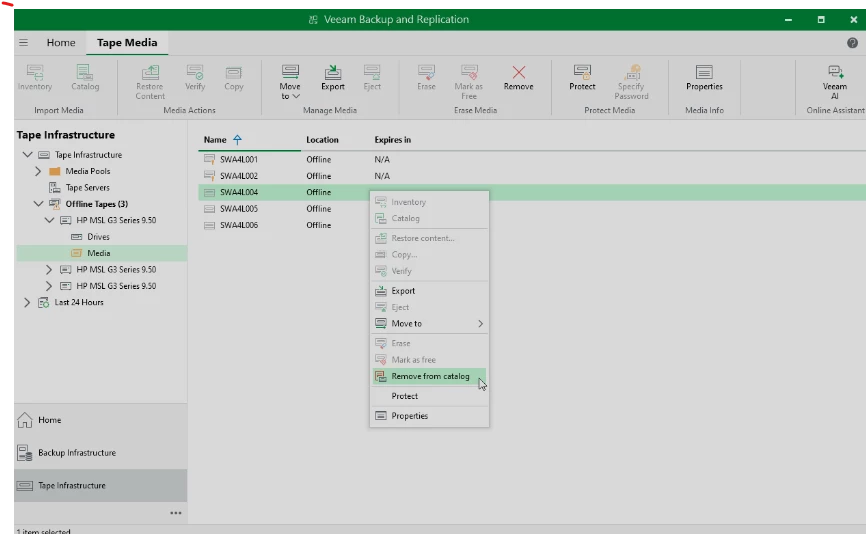
Task: Switch to the Home ribbon tab
Action: pyautogui.click(x=61, y=43)
